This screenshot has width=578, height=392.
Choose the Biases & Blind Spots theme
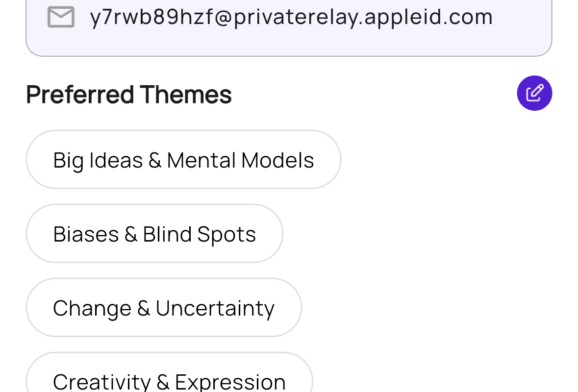(x=154, y=234)
